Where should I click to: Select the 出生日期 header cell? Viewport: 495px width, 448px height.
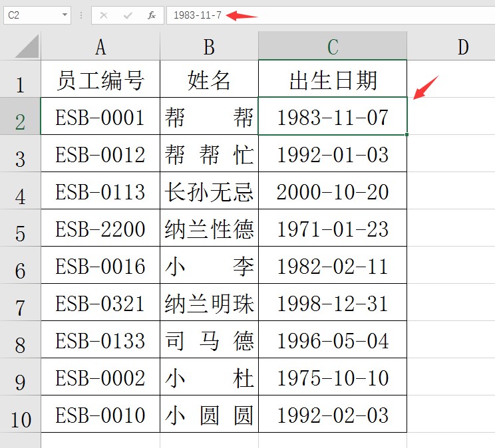pyautogui.click(x=333, y=80)
